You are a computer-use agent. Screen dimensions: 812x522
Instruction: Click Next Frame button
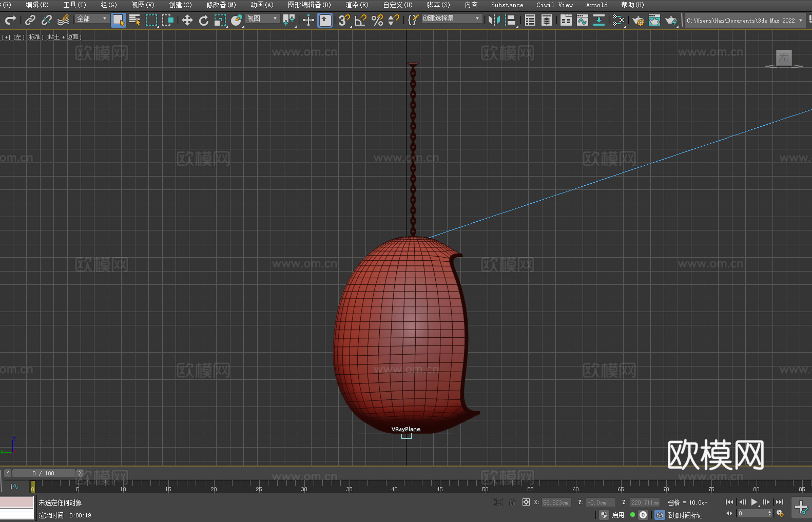pos(766,502)
